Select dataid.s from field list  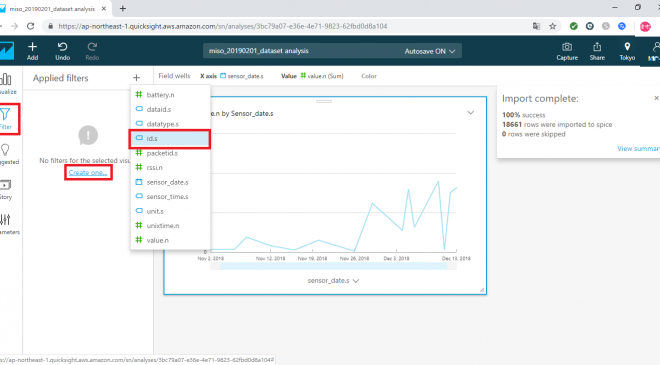[x=170, y=109]
